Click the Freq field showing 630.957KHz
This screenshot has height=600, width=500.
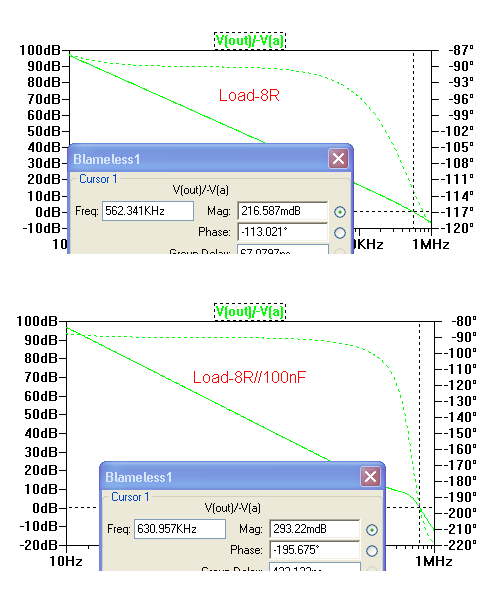click(x=180, y=529)
